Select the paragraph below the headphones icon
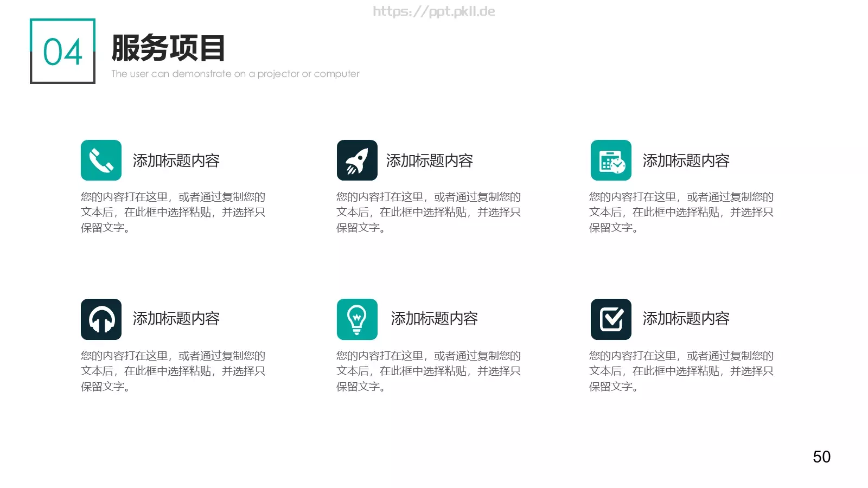Image resolution: width=868 pixels, height=488 pixels. [x=173, y=371]
